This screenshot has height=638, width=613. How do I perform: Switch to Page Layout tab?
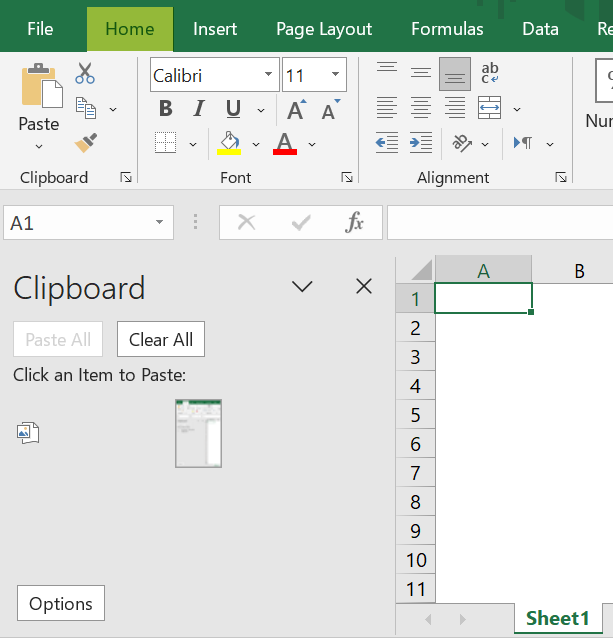tap(324, 29)
